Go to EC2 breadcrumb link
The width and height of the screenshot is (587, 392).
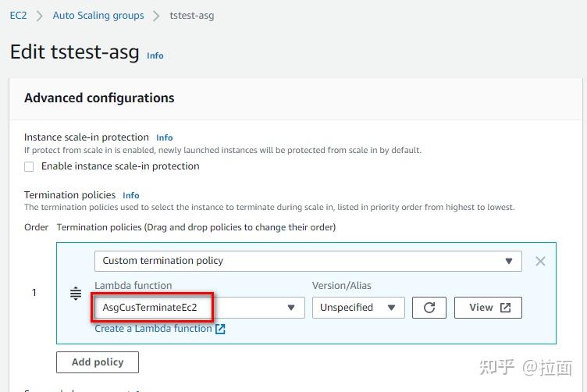pos(18,16)
